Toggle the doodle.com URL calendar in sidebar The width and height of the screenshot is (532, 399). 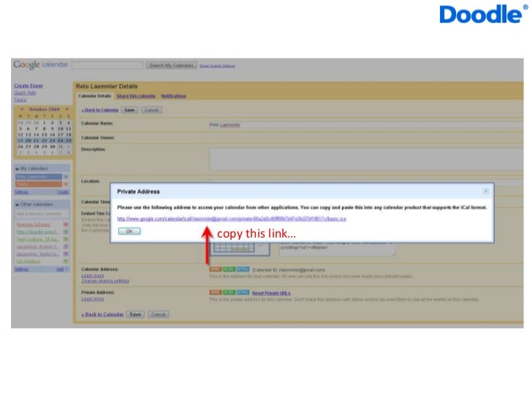38,232
